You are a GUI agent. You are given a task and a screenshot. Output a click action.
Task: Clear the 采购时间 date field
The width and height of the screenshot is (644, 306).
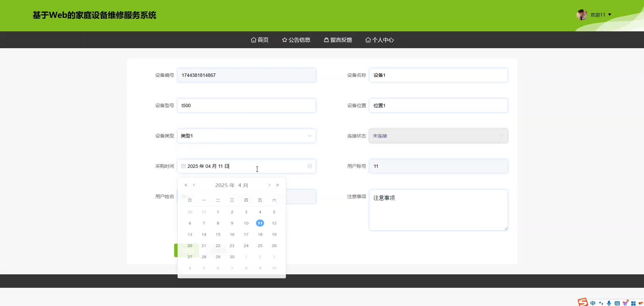310,166
